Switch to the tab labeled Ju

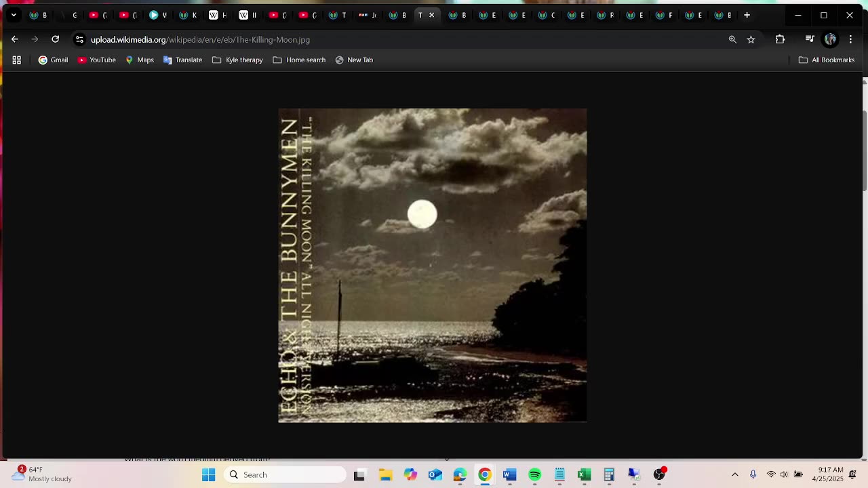coord(366,15)
